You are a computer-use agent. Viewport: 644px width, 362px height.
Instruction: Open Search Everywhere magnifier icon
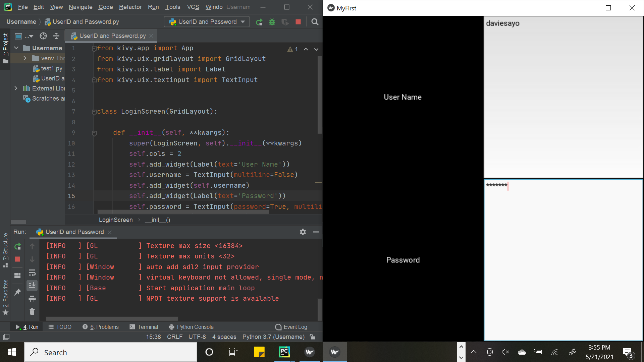315,22
